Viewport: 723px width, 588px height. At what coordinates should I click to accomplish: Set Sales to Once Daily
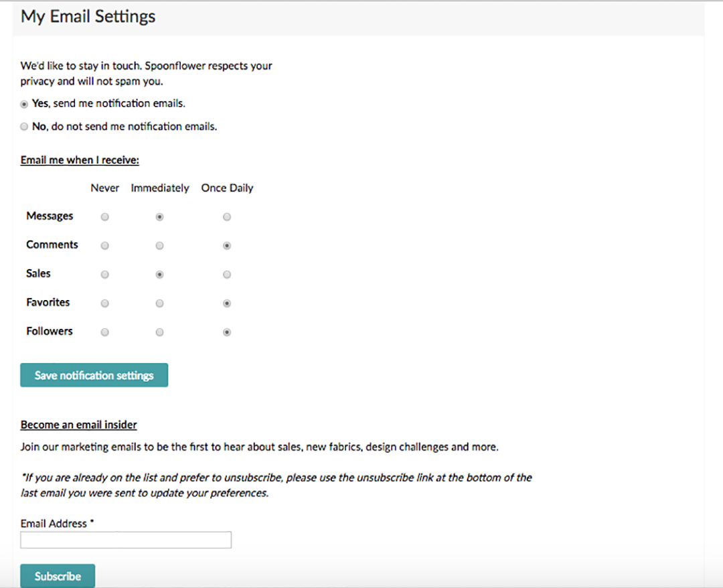click(227, 275)
